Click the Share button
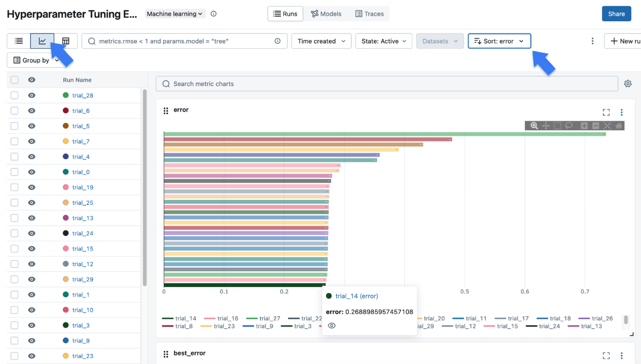This screenshot has width=641, height=364. point(617,14)
